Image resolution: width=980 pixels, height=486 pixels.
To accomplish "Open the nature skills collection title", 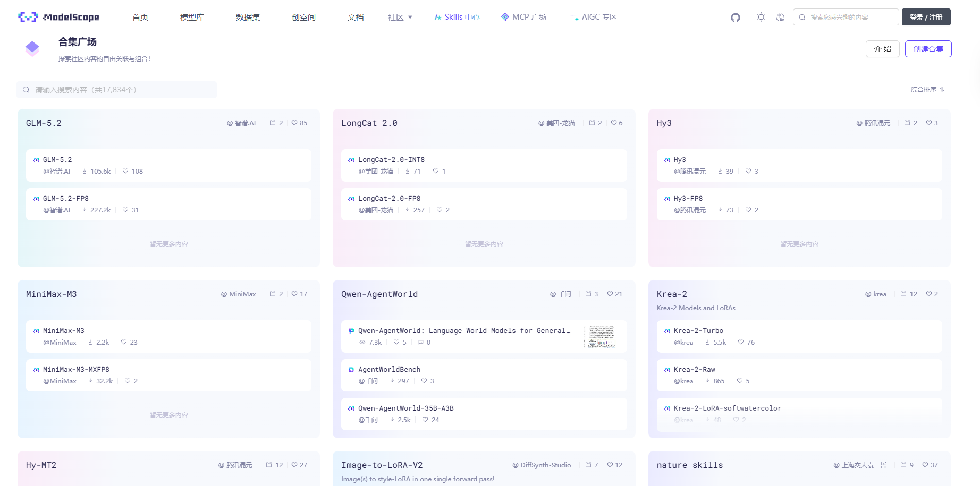I will tap(690, 465).
